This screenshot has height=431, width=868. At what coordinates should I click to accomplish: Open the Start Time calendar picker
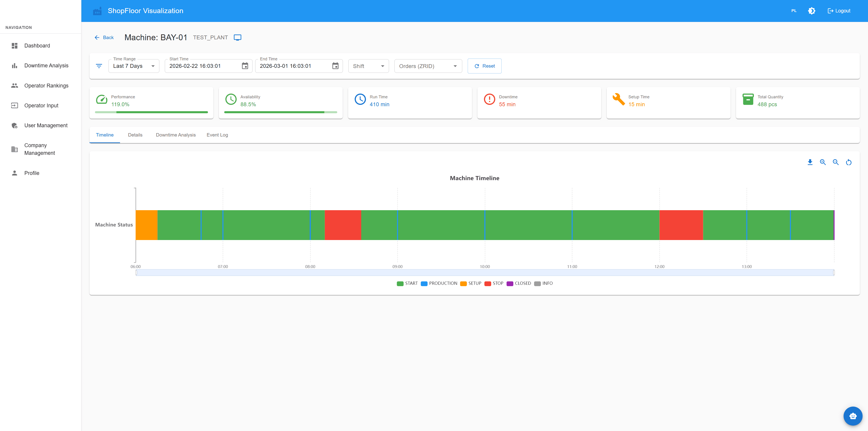(245, 66)
